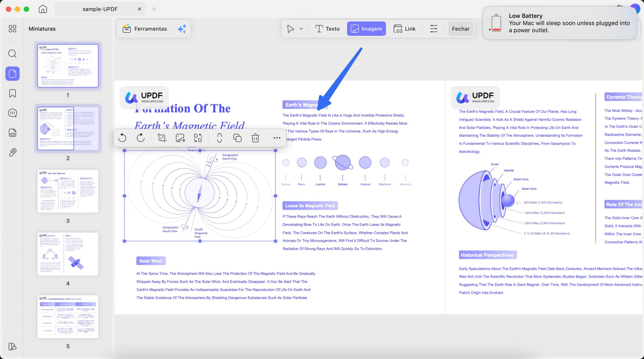Open the attachments paperclip icon

click(12, 152)
